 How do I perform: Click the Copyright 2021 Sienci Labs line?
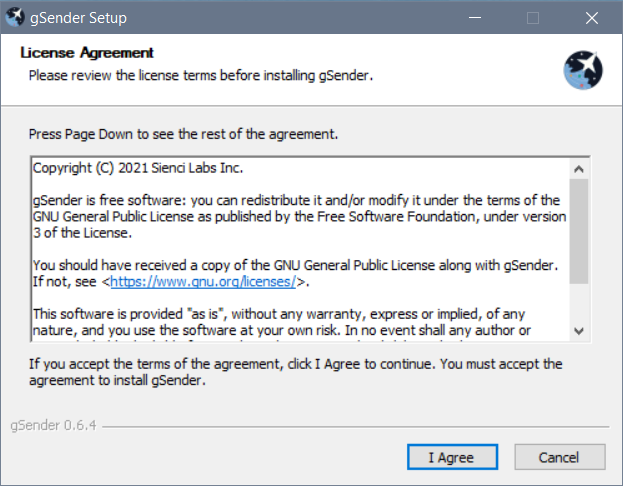(137, 168)
